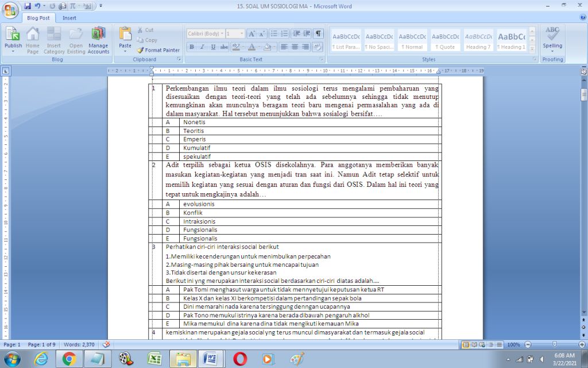Image resolution: width=588 pixels, height=368 pixels.
Task: Click Open Existing blog post
Action: pyautogui.click(x=76, y=40)
